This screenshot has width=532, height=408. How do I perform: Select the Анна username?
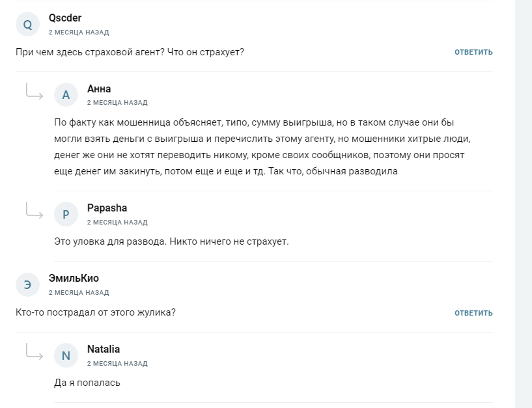coord(99,88)
